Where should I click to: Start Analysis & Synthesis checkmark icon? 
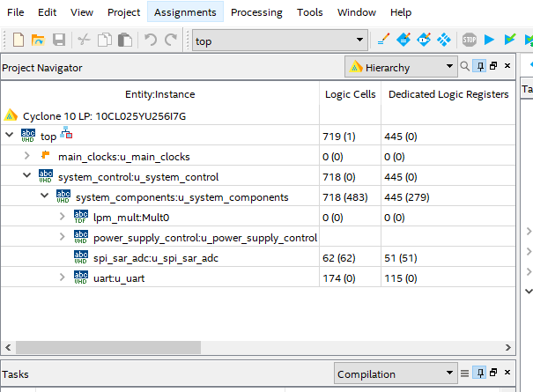click(x=510, y=39)
